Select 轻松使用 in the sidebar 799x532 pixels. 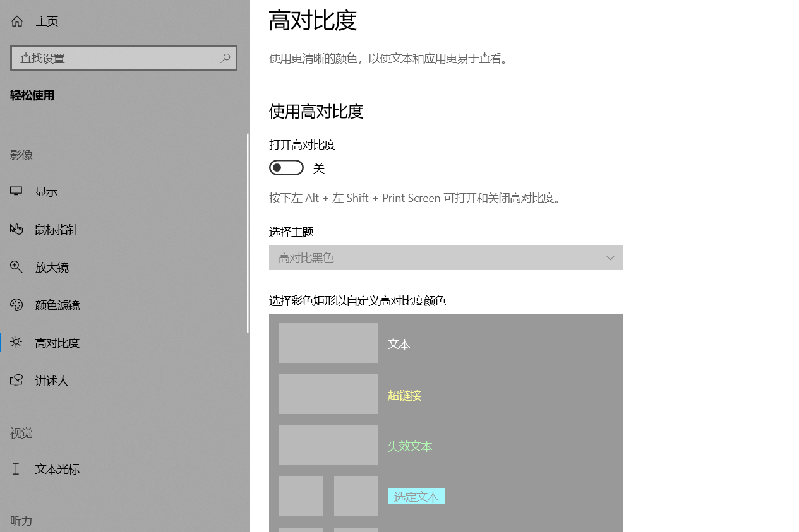[32, 95]
